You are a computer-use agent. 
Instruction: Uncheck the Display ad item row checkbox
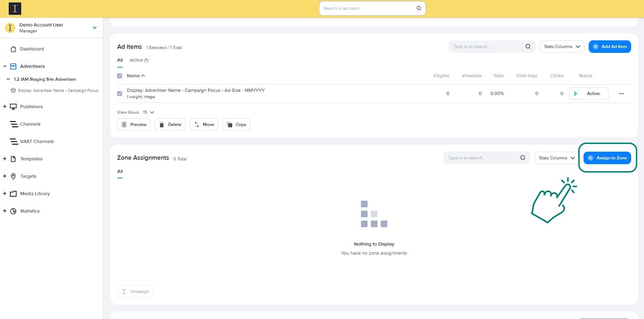[x=120, y=94]
